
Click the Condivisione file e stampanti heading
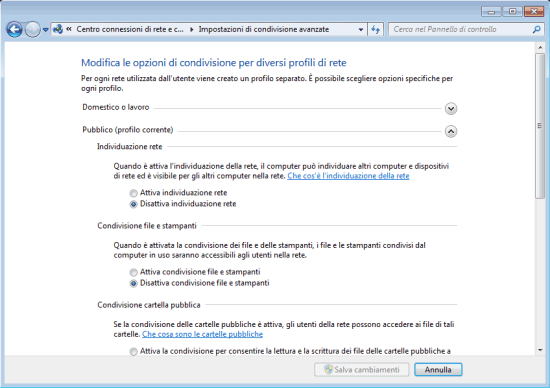[147, 226]
